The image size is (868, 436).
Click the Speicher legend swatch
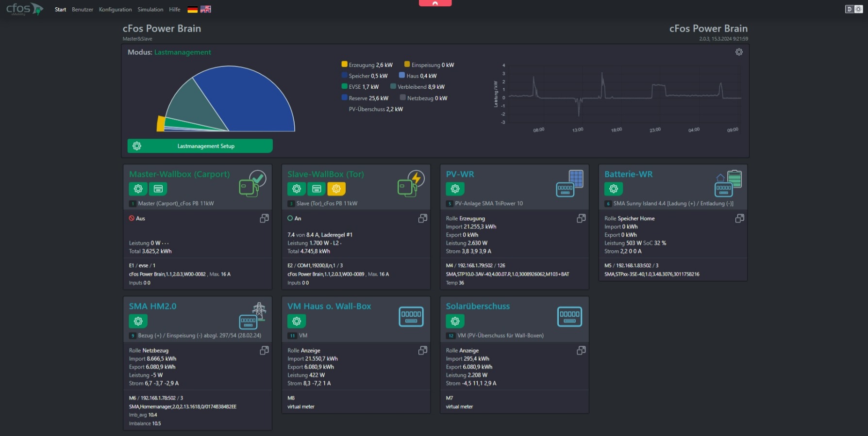pos(344,75)
